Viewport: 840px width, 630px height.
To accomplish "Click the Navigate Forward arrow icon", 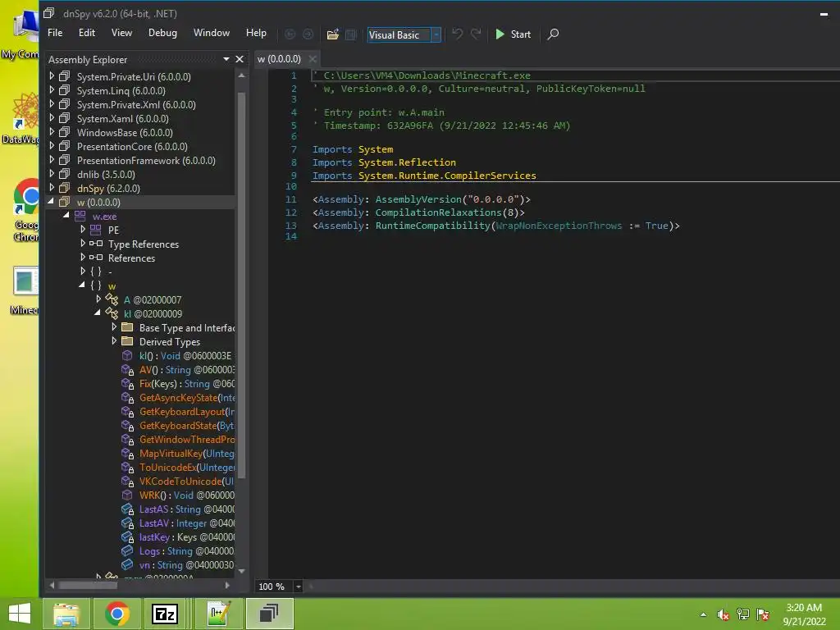I will [308, 34].
